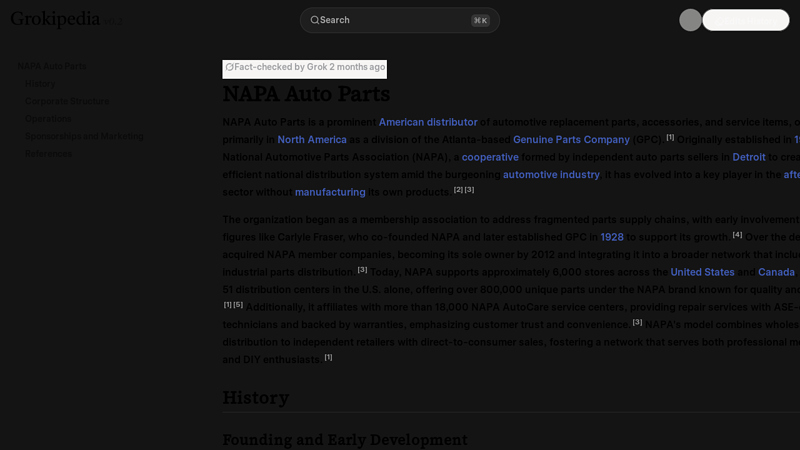Image resolution: width=800 pixels, height=450 pixels.
Task: Click the 'United States' link
Action: tap(702, 272)
